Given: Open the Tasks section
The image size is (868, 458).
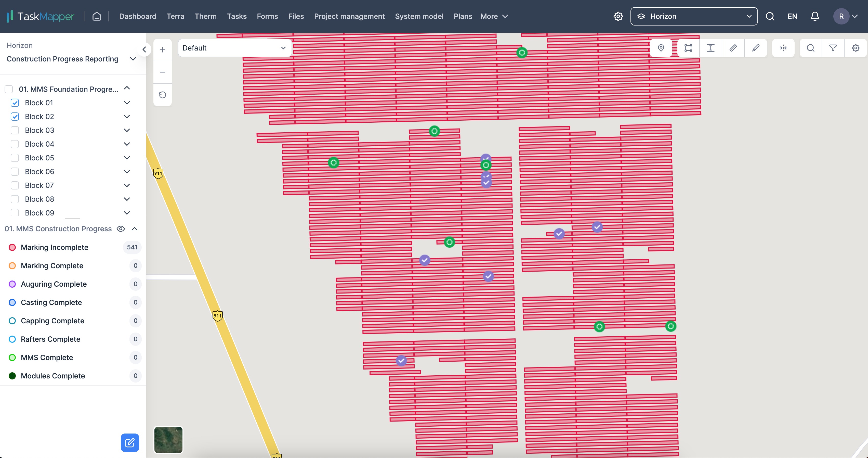Looking at the screenshot, I should coord(236,16).
